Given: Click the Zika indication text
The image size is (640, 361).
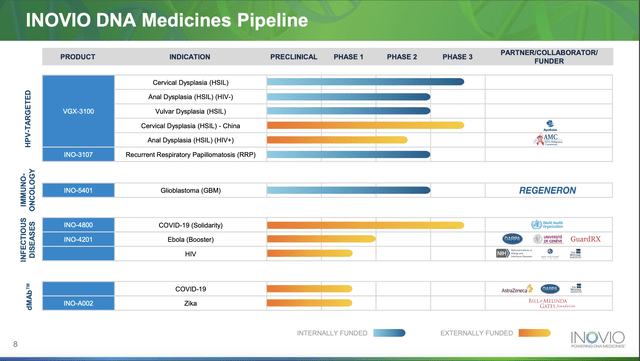Looking at the screenshot, I should click(x=191, y=303).
